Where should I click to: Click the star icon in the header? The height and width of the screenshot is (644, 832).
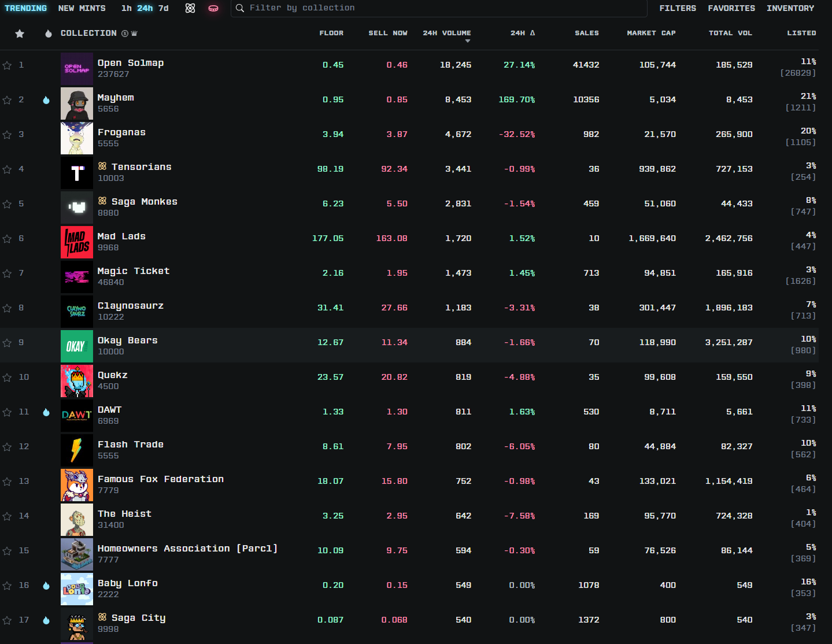pos(20,34)
